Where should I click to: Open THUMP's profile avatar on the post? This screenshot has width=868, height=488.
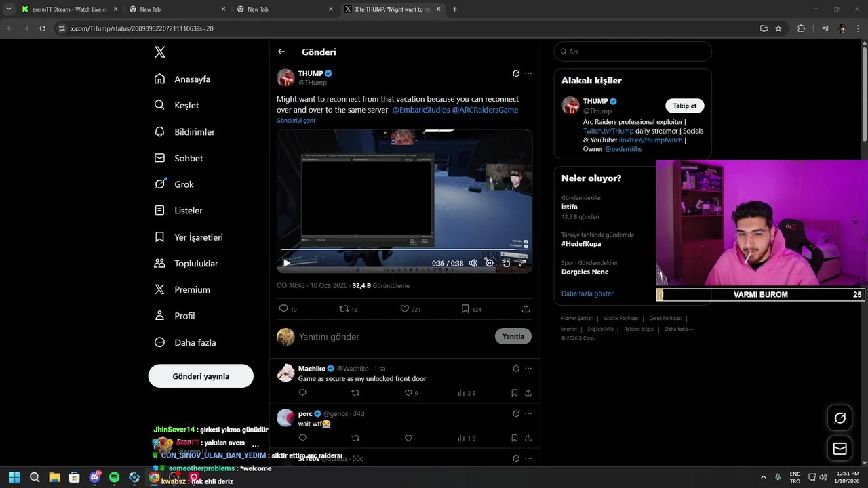(285, 77)
